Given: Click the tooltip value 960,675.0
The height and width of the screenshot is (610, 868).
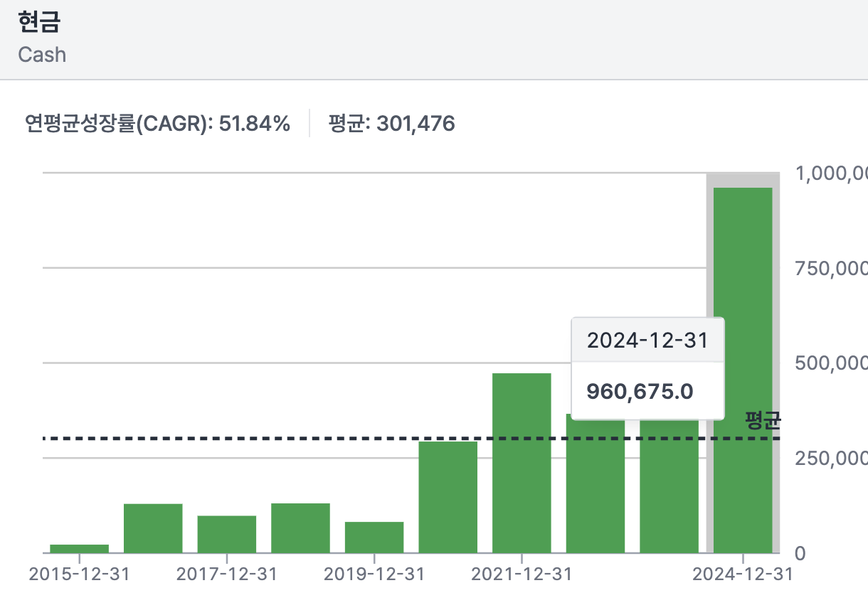Looking at the screenshot, I should tap(639, 391).
